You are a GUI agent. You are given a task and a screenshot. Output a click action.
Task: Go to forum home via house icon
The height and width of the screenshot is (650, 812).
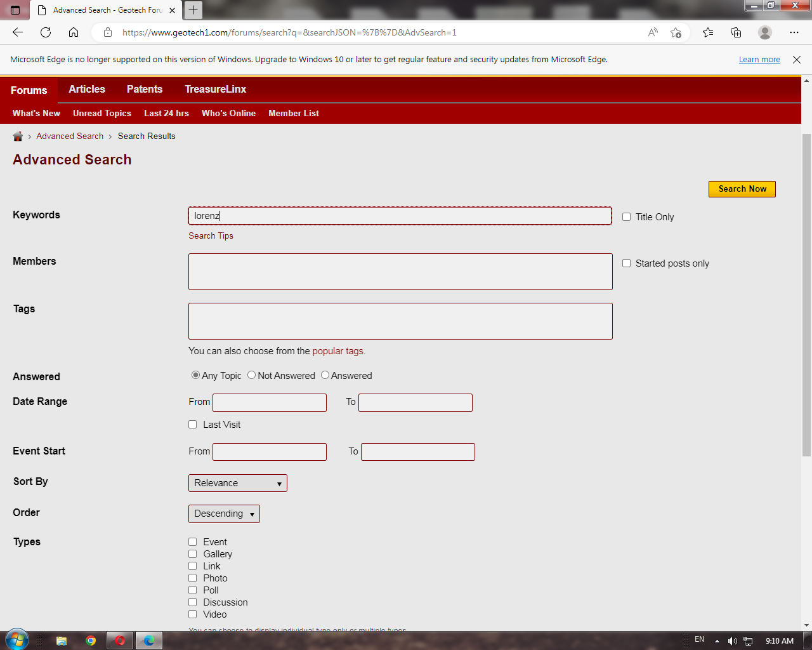[x=18, y=136]
